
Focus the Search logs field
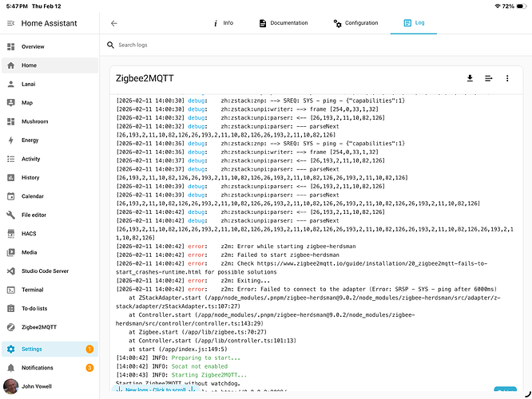[x=316, y=45]
